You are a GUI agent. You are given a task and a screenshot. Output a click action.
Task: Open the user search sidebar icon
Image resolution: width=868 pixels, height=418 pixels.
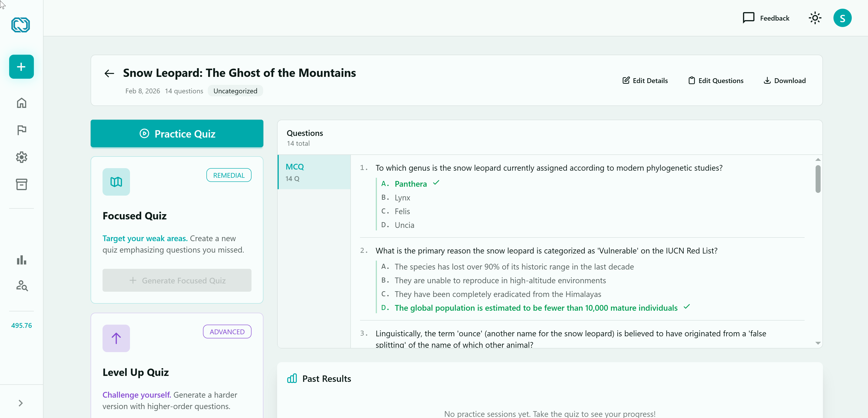[21, 286]
